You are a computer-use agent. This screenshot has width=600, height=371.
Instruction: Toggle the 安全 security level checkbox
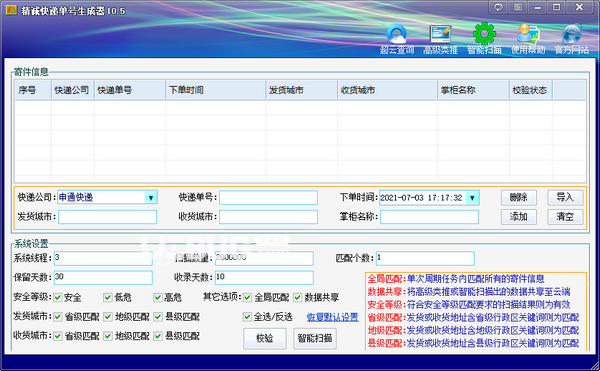click(58, 297)
